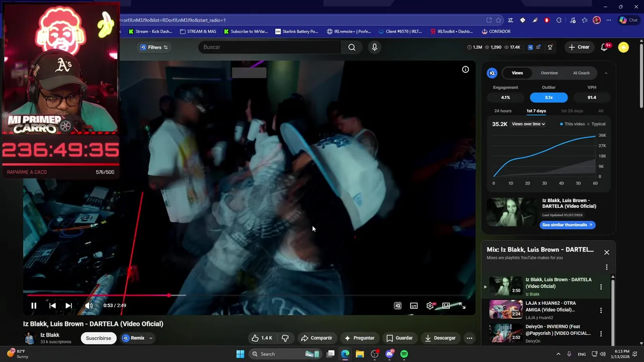Open the Iz Blakk channel avatar

pos(30,338)
